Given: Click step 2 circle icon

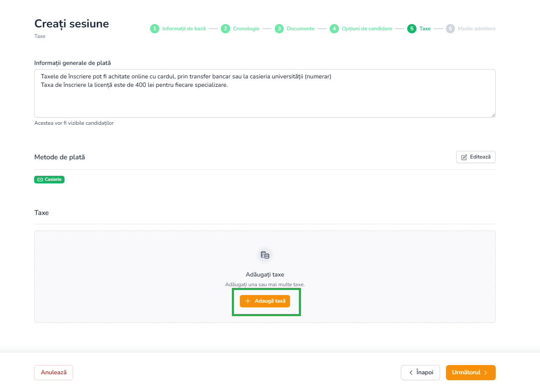Looking at the screenshot, I should (226, 29).
